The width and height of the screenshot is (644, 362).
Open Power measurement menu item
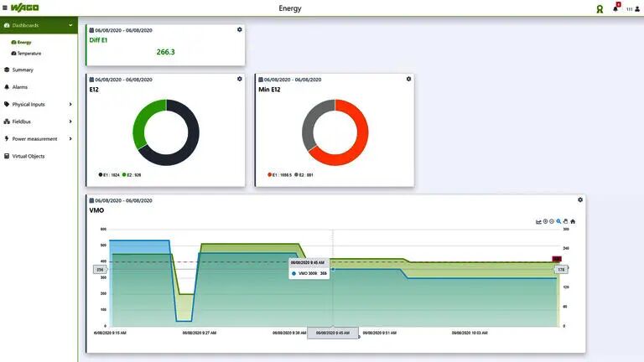point(34,139)
